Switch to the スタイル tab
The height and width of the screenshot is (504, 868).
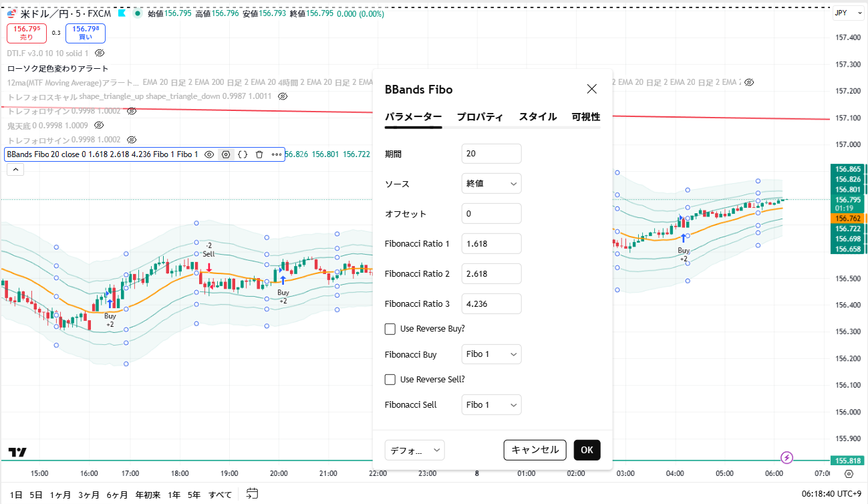point(537,117)
